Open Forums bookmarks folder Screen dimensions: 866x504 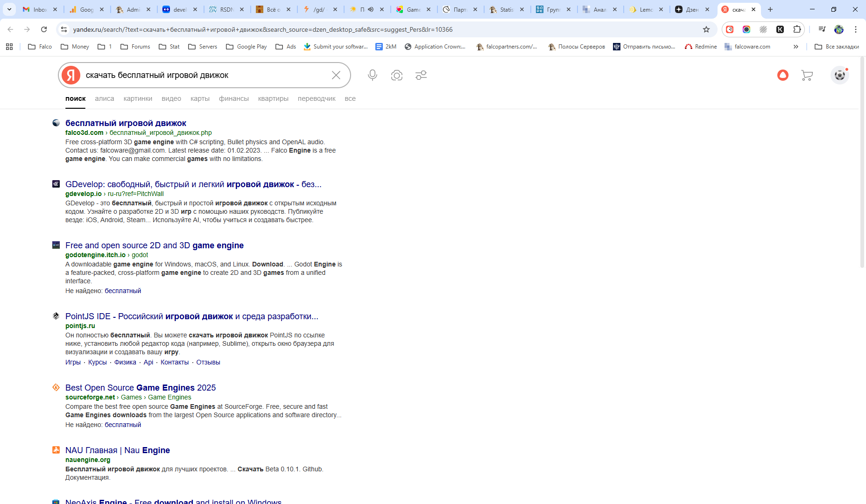coord(135,47)
